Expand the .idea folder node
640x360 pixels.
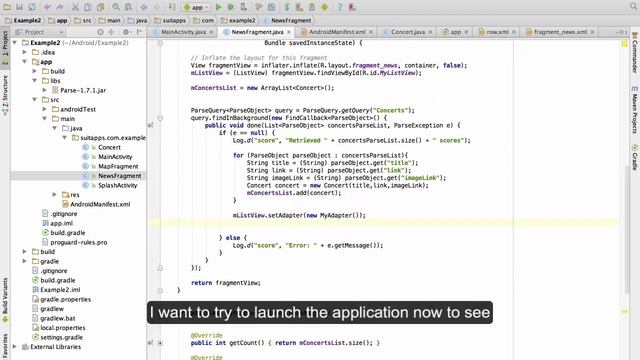pos(24,52)
